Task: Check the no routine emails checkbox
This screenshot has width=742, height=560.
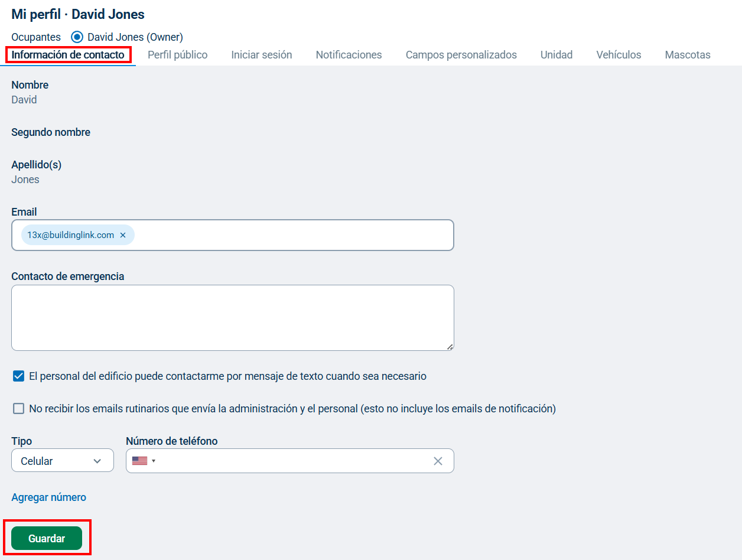Action: (19, 409)
